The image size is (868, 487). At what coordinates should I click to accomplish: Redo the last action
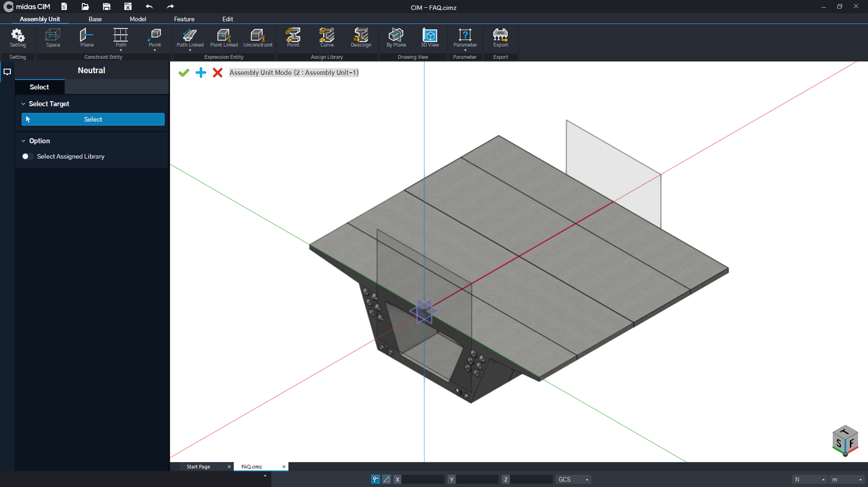click(170, 7)
